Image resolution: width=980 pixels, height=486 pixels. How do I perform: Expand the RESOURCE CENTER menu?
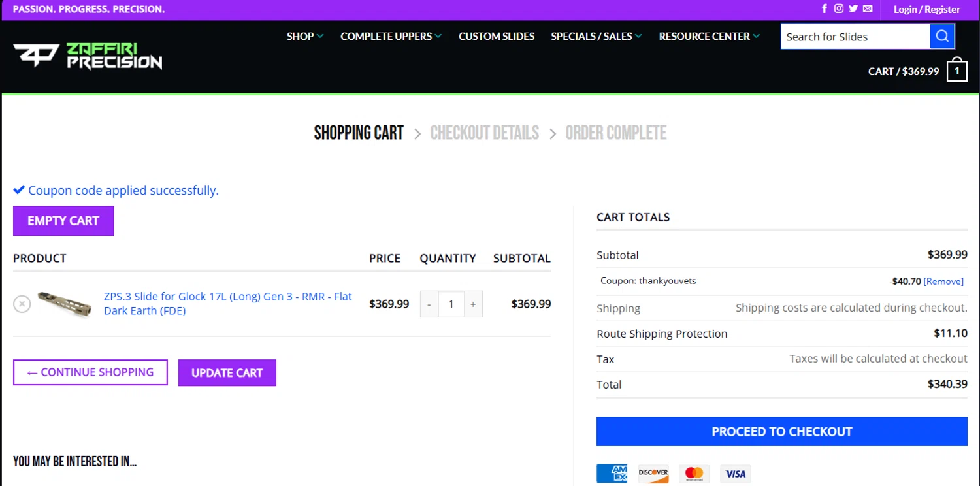710,37
